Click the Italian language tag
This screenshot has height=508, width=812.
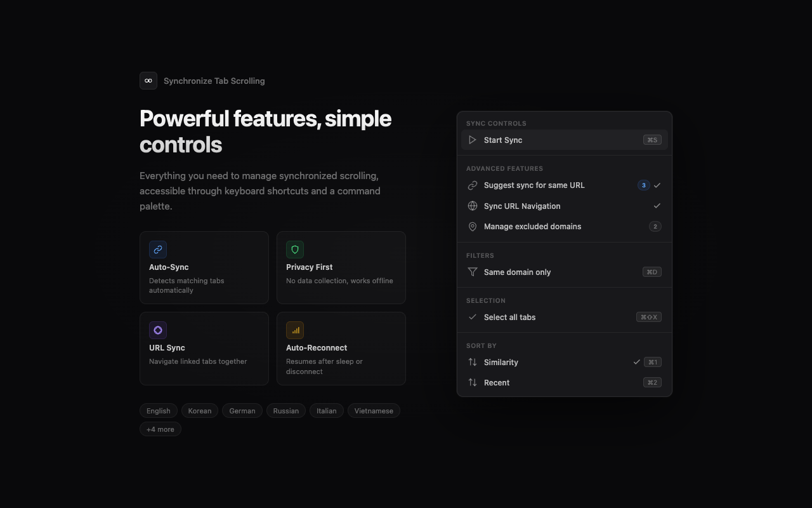pos(327,411)
